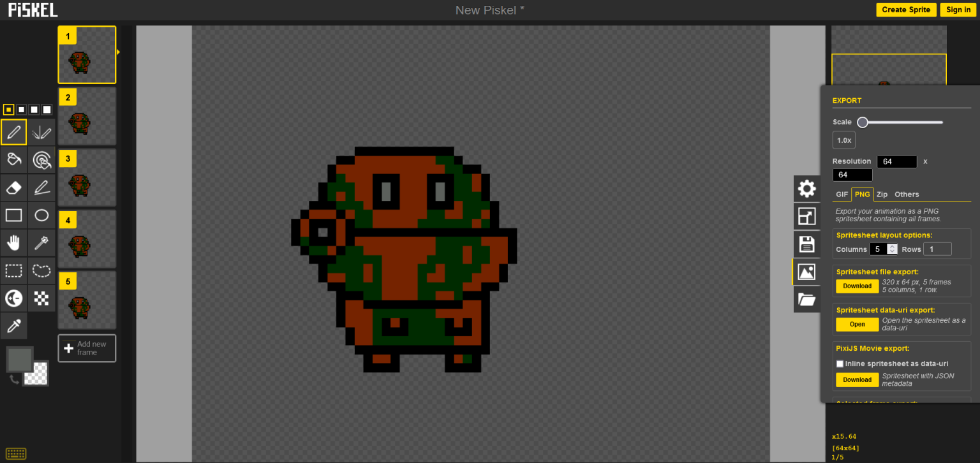This screenshot has width=980, height=463.
Task: Download the spritesheet file export
Action: click(857, 286)
